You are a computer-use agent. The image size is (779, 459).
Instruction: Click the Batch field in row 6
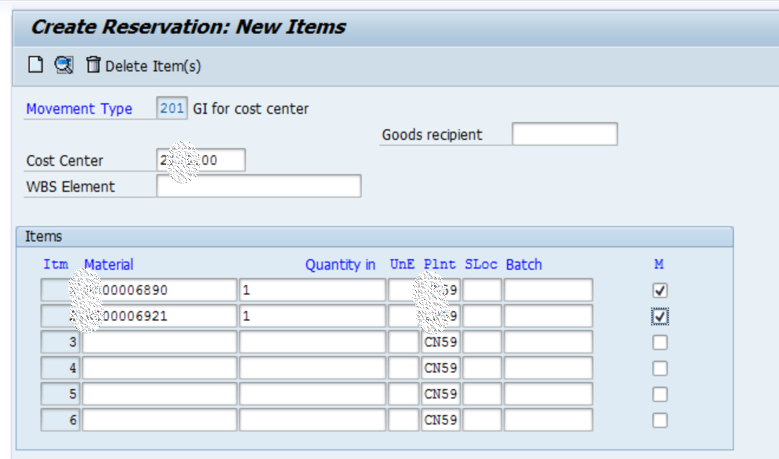pyautogui.click(x=548, y=420)
